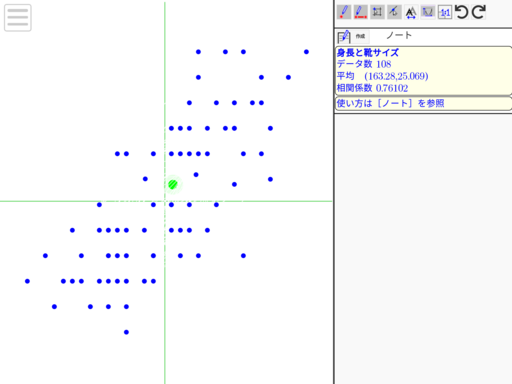Select the point-on-line tool icon
Image resolution: width=512 pixels, height=384 pixels.
[394, 12]
